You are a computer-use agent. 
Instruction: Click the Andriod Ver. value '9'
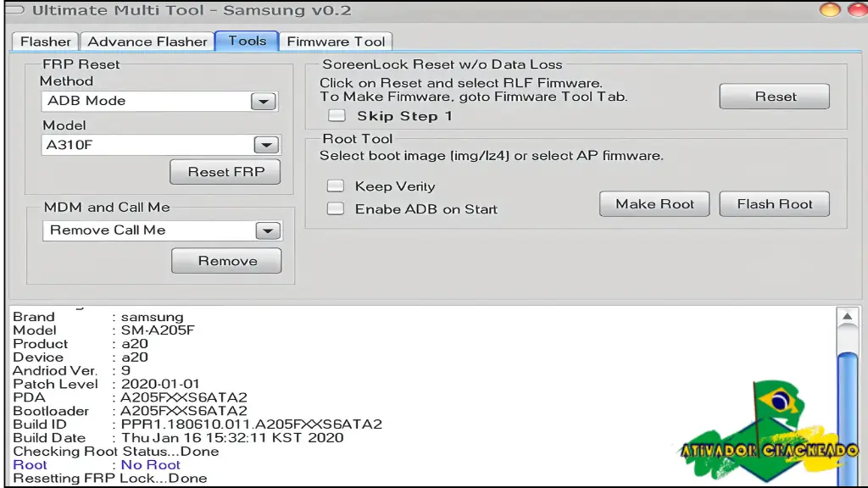125,371
